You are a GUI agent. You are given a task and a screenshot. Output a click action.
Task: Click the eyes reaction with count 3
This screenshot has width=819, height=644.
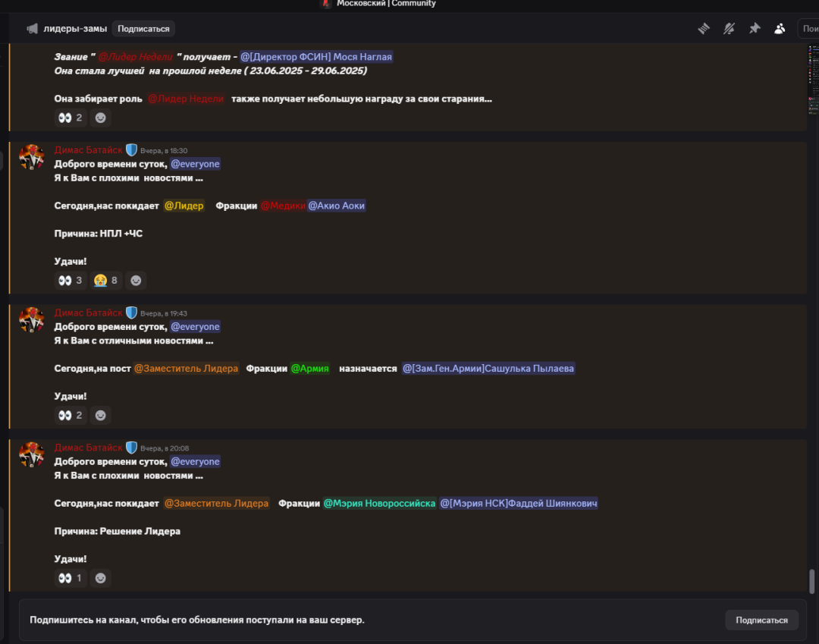tap(71, 281)
